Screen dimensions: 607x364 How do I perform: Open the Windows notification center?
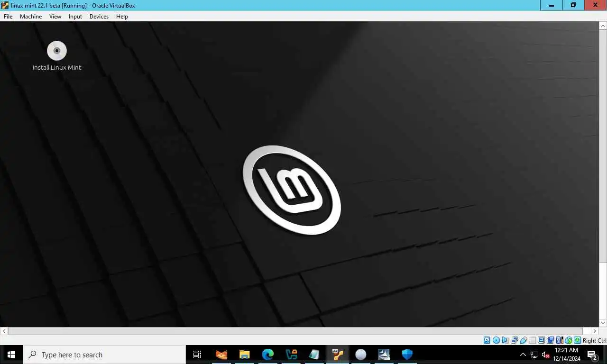[593, 355]
